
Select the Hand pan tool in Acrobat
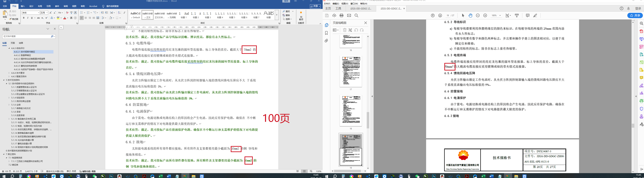471,15
